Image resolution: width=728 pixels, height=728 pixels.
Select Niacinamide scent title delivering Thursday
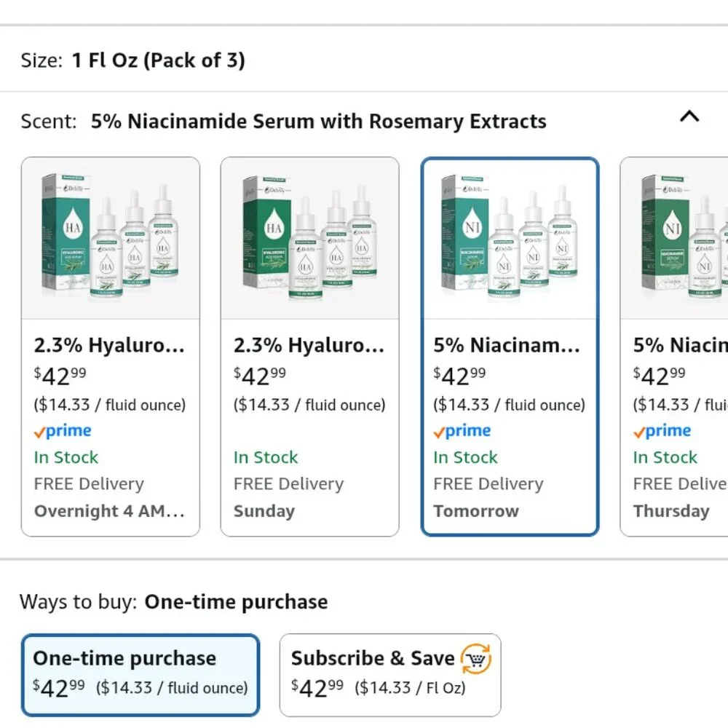click(x=678, y=345)
